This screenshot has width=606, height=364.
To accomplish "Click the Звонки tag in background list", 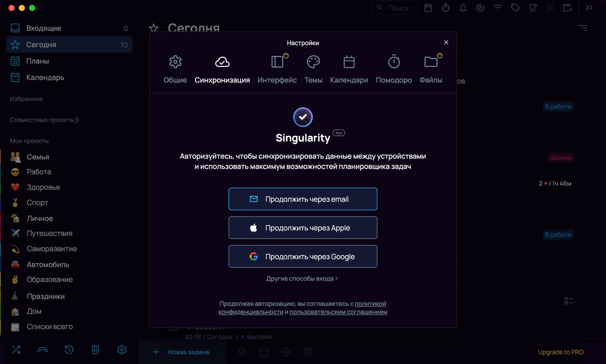I will (x=561, y=158).
